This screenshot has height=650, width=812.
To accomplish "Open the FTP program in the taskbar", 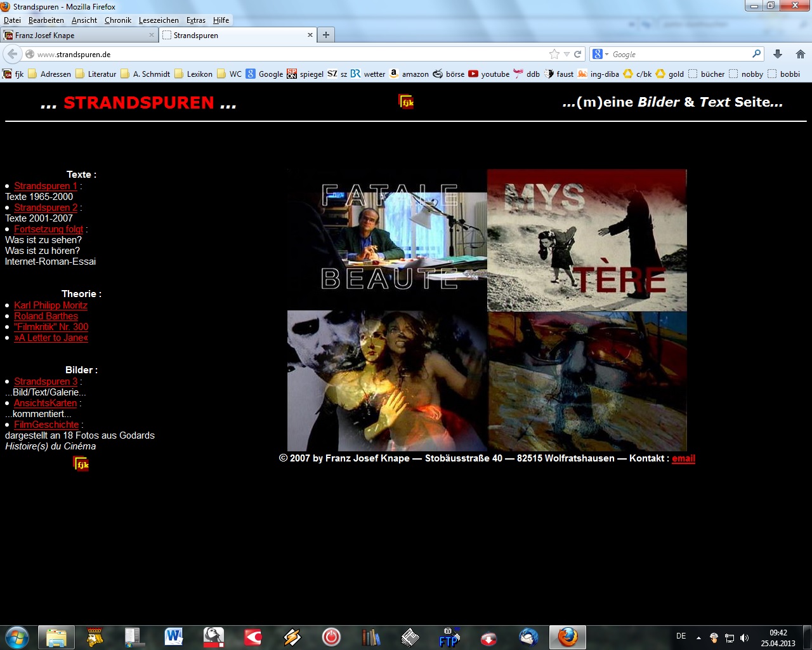I will pyautogui.click(x=449, y=637).
